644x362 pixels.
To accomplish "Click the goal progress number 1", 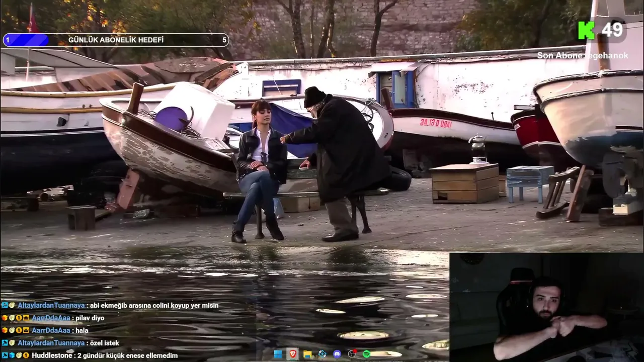I will click(x=8, y=40).
